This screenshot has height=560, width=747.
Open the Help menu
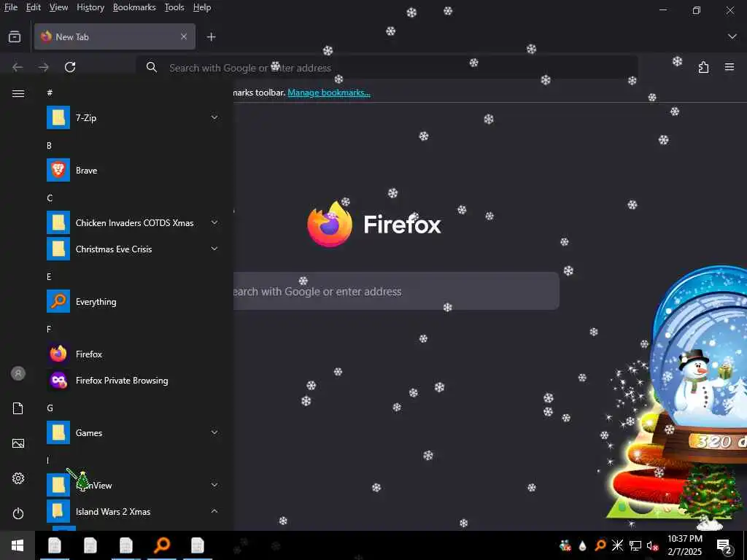(202, 7)
